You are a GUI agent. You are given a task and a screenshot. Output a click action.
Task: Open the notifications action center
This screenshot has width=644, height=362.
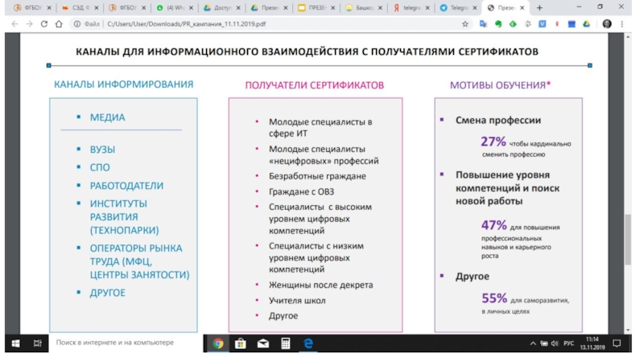pos(617,343)
